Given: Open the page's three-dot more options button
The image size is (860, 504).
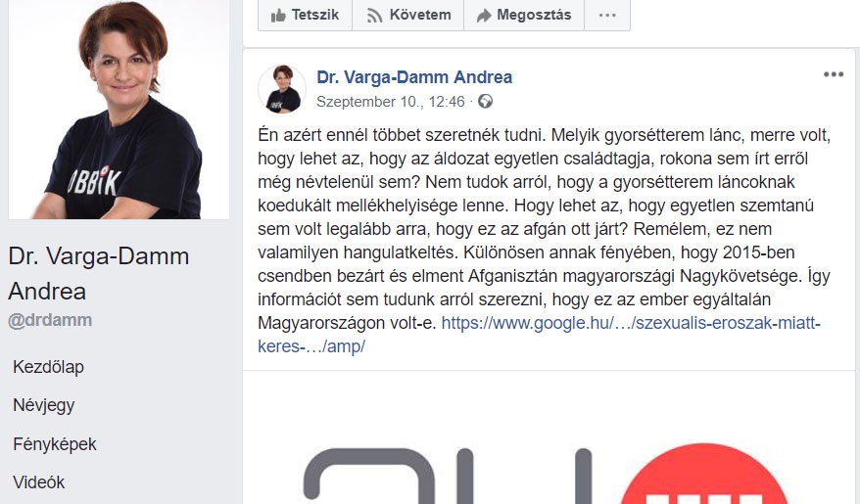Looking at the screenshot, I should [607, 16].
